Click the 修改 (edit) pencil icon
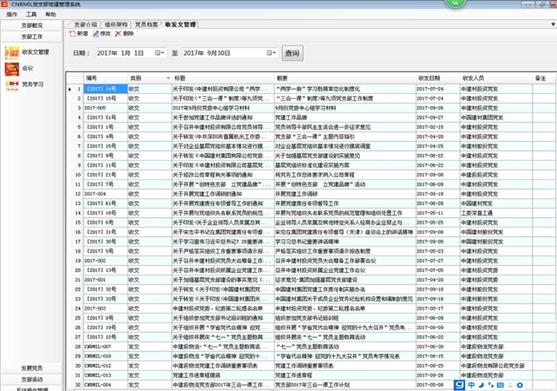Screen dimensions: 557x391 point(96,33)
